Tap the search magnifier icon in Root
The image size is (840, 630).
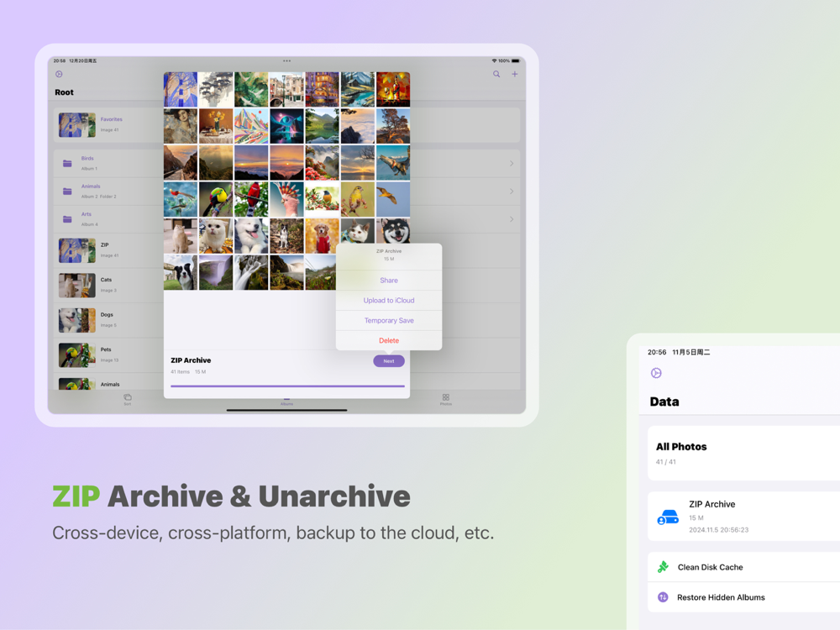pos(496,75)
